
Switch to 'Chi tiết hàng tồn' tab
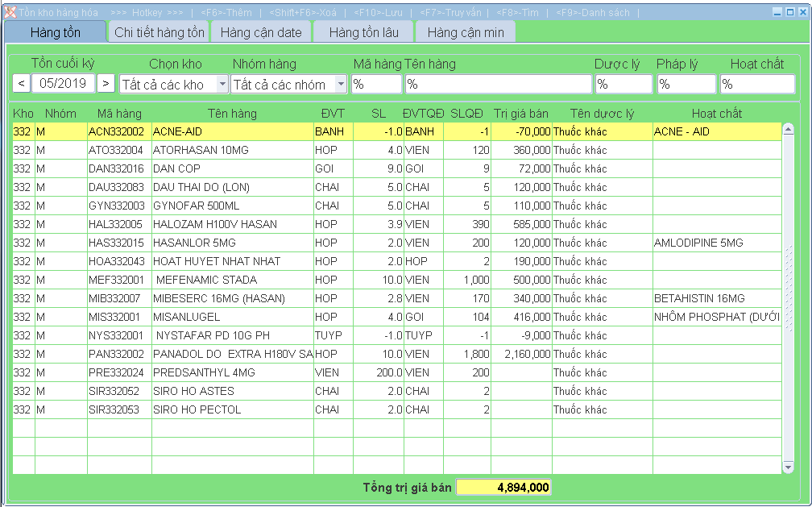coord(159,32)
